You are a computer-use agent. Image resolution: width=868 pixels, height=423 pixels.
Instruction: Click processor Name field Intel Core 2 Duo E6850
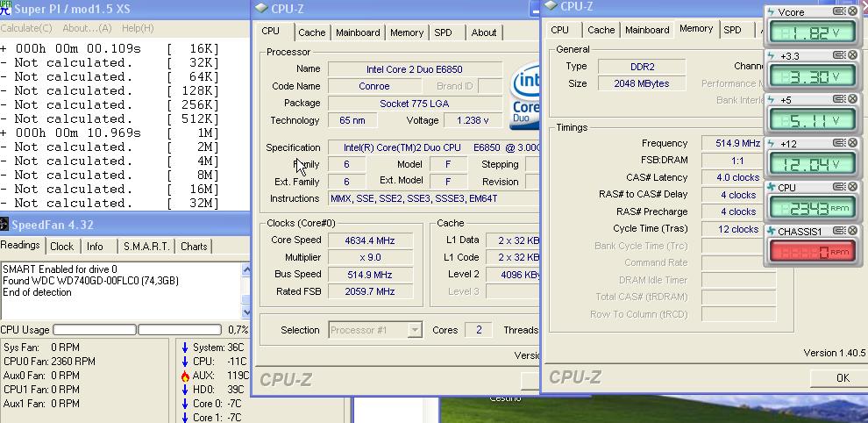pyautogui.click(x=415, y=69)
